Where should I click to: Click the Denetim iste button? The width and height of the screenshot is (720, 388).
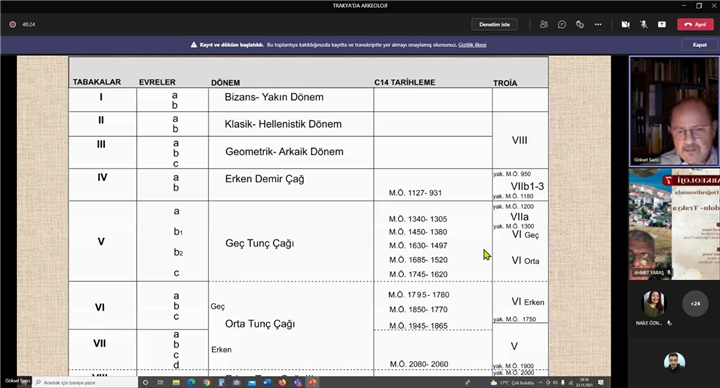pos(495,24)
